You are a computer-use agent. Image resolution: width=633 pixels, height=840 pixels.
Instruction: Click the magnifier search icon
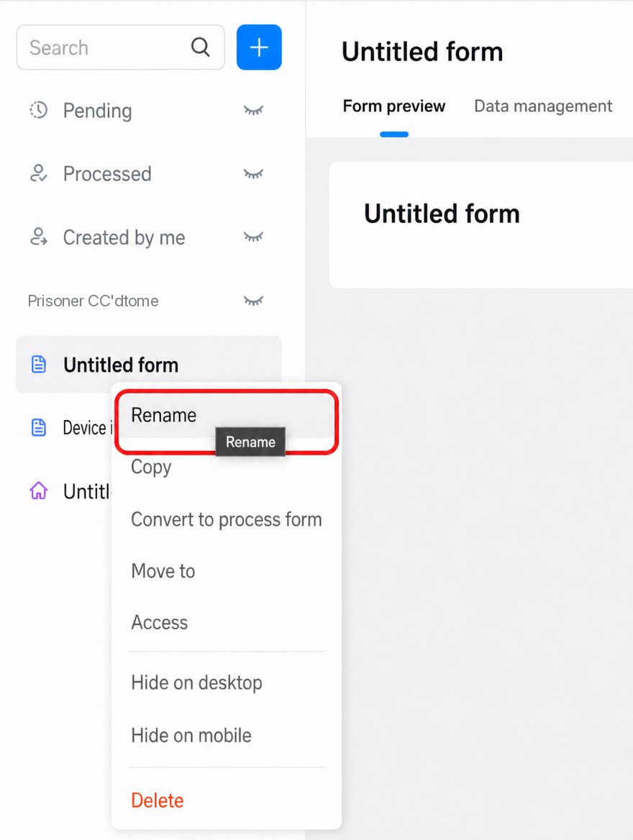point(201,47)
